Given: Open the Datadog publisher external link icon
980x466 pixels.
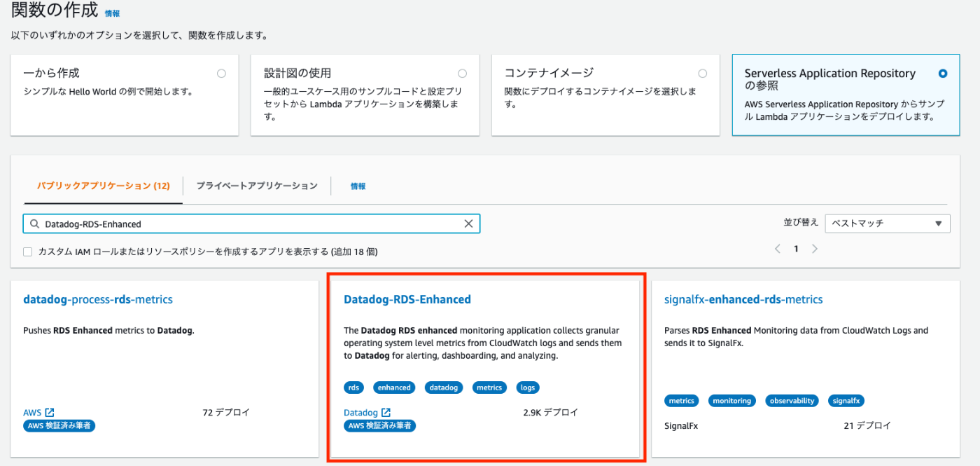Looking at the screenshot, I should pyautogui.click(x=386, y=412).
